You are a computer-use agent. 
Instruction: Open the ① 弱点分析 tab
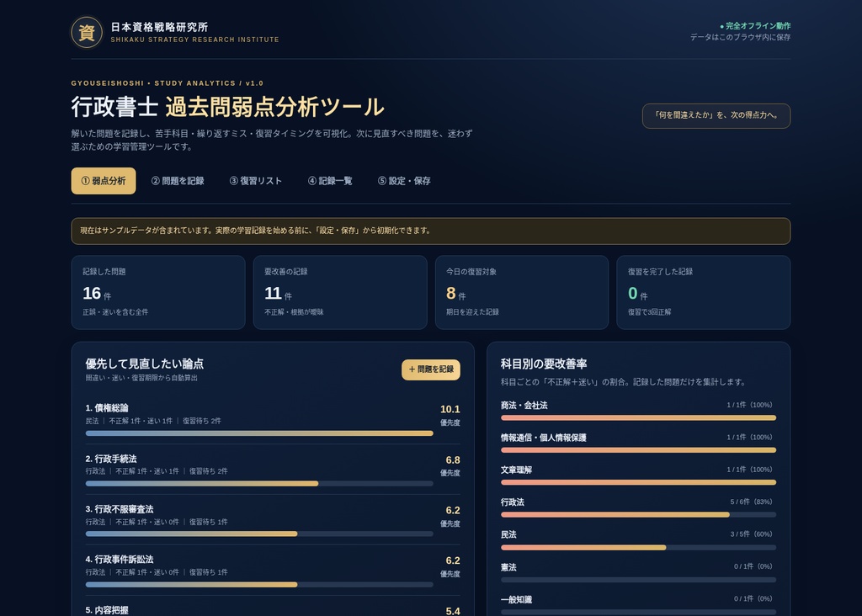104,181
